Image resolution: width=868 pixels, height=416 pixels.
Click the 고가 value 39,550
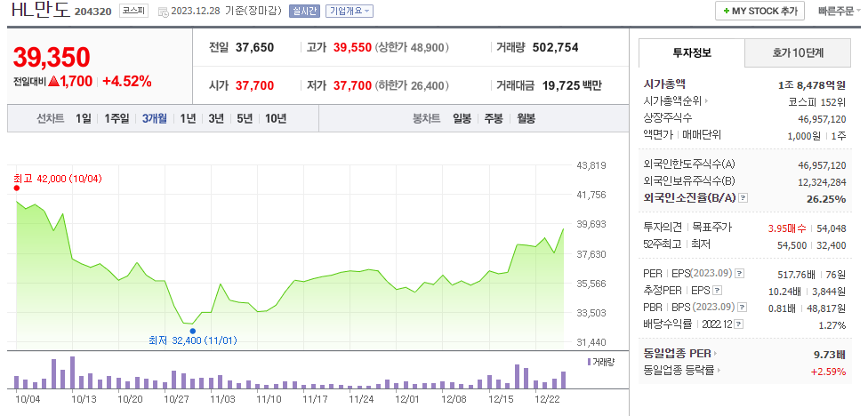point(352,48)
